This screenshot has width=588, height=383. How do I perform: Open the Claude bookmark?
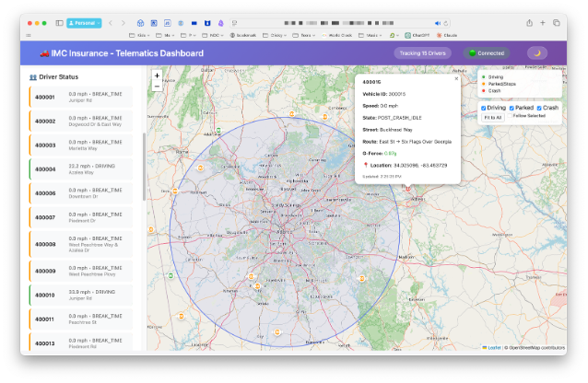click(x=447, y=35)
